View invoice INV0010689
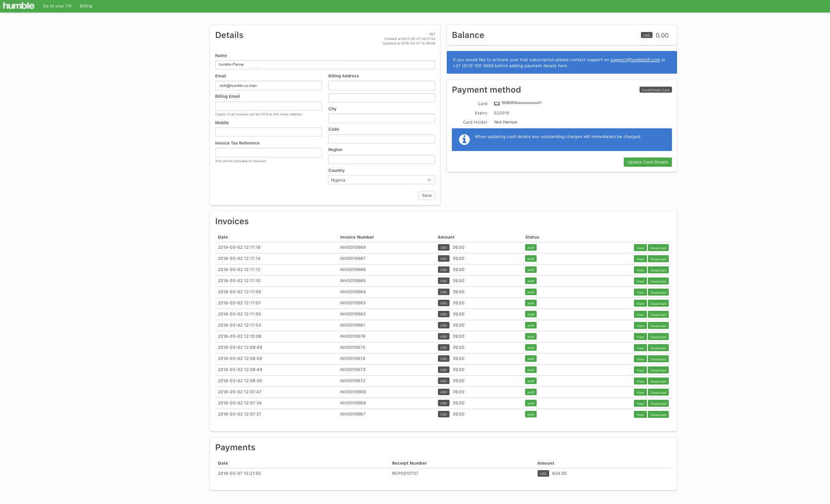Image resolution: width=830 pixels, height=504 pixels. coord(640,248)
